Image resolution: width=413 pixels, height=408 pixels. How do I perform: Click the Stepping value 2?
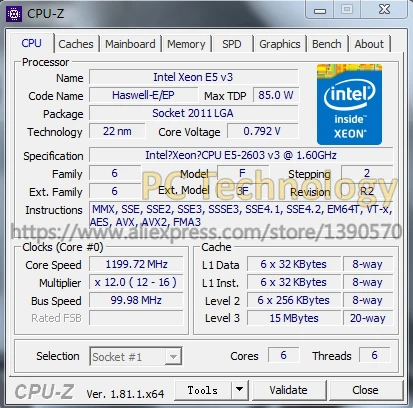(367, 173)
